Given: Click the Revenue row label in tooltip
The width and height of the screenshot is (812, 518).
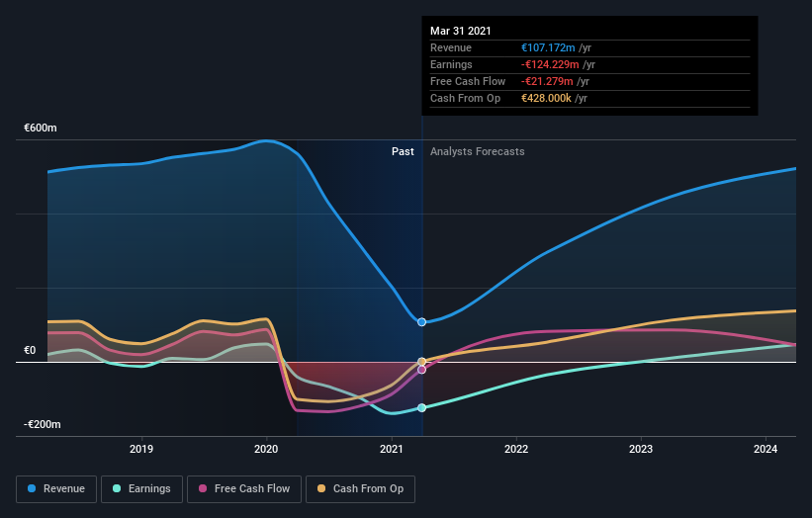Looking at the screenshot, I should (x=451, y=47).
